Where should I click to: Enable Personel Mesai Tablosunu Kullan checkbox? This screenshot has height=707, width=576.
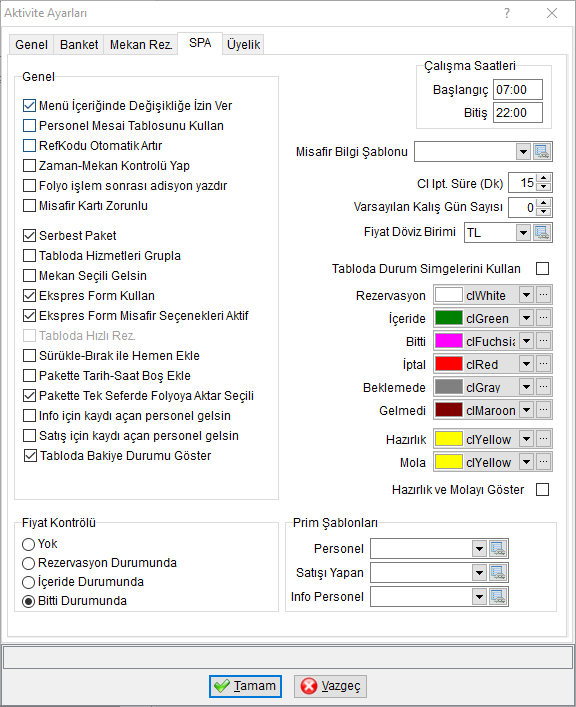click(x=29, y=125)
